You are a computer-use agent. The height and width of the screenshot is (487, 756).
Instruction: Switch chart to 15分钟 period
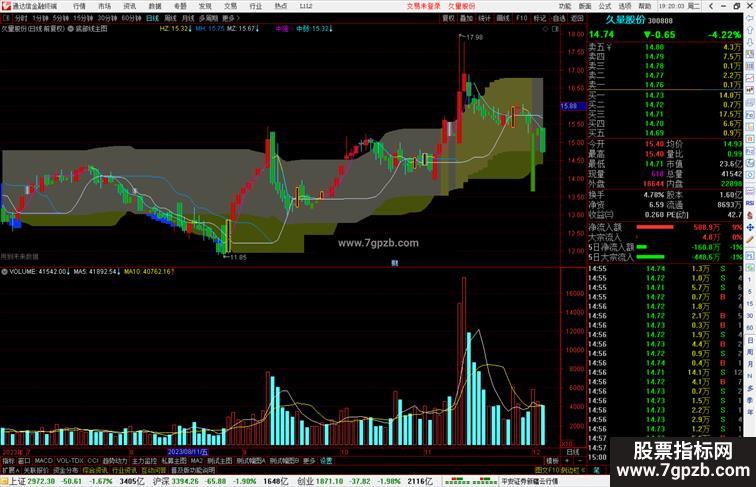(83, 18)
